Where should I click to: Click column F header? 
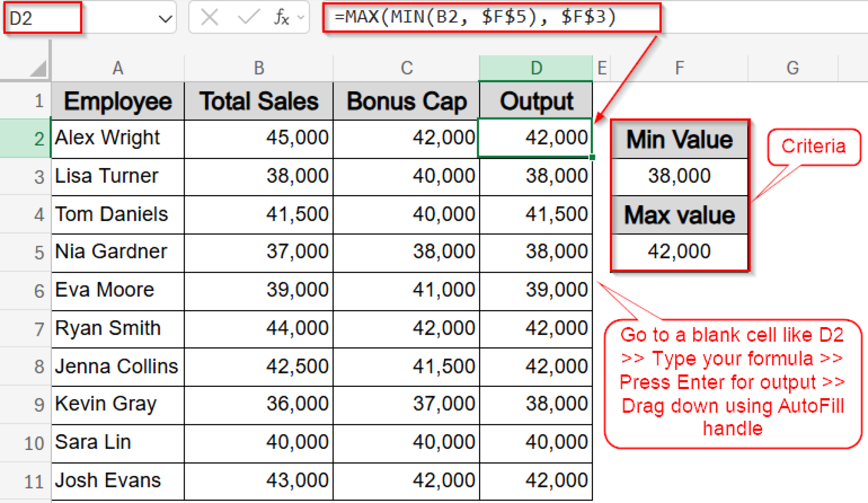point(679,68)
